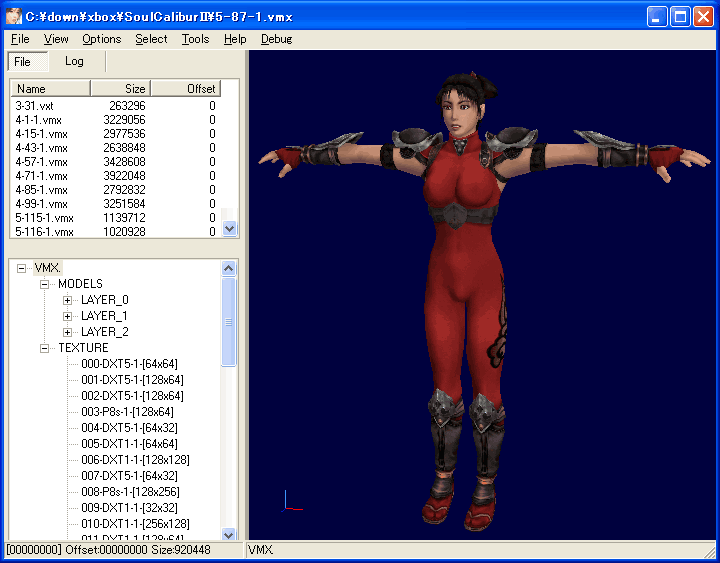
Task: Click the file list scroll-down arrow
Action: coord(229,228)
